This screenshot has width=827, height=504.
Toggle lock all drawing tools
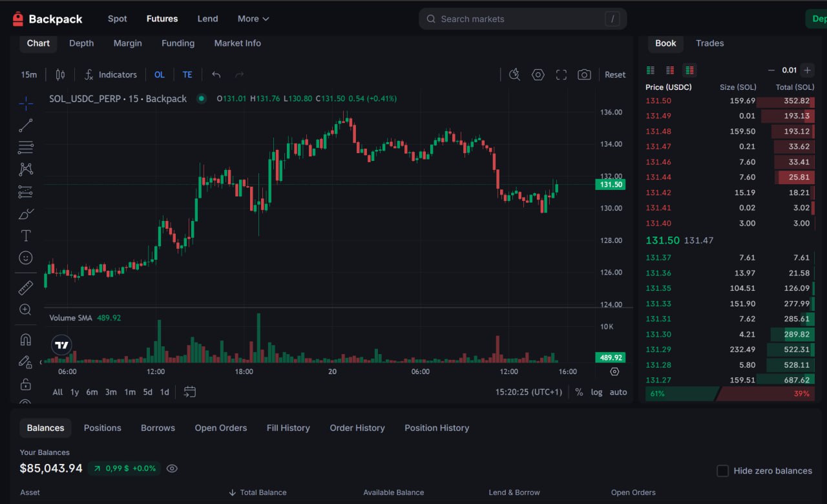click(26, 384)
